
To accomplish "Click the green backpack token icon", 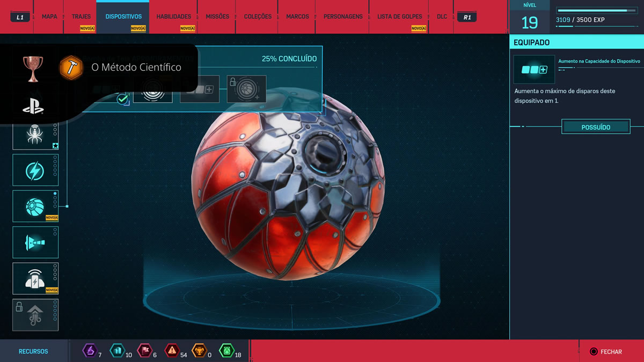I will point(226,351).
